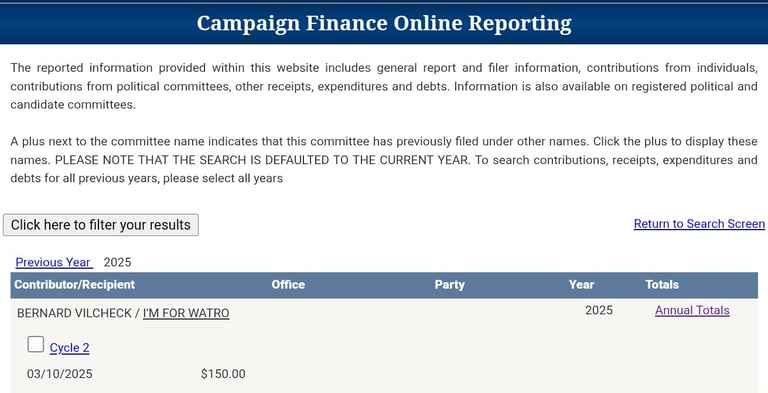Click the Office column header
Image resolution: width=768 pixels, height=393 pixels.
[x=288, y=285]
